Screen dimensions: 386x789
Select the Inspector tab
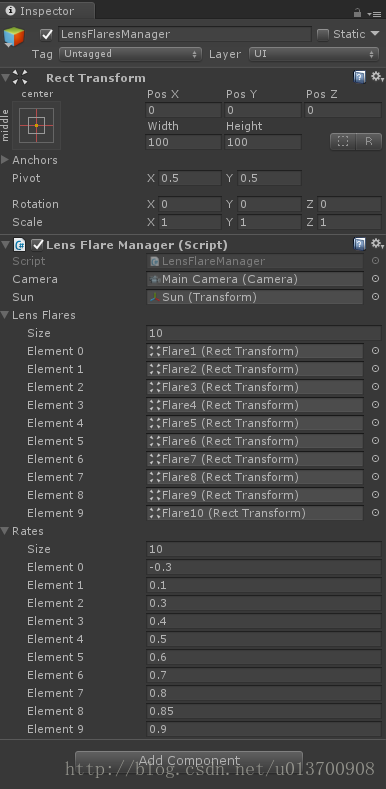47,11
